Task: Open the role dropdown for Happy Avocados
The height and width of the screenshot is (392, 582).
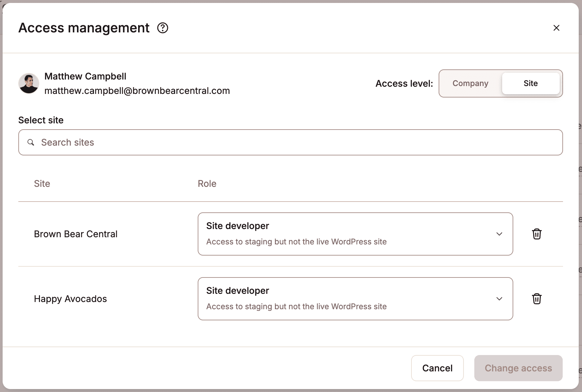Action: [355, 299]
